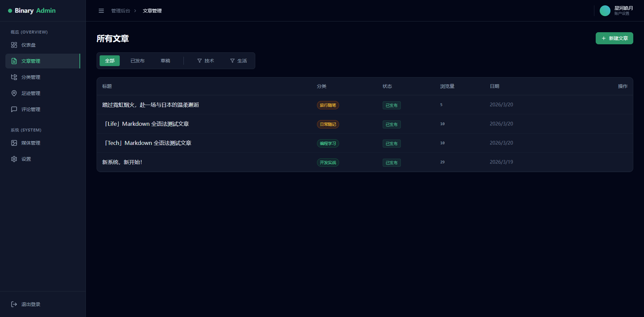
Task: Select the 草稿 filter tab
Action: pos(165,61)
